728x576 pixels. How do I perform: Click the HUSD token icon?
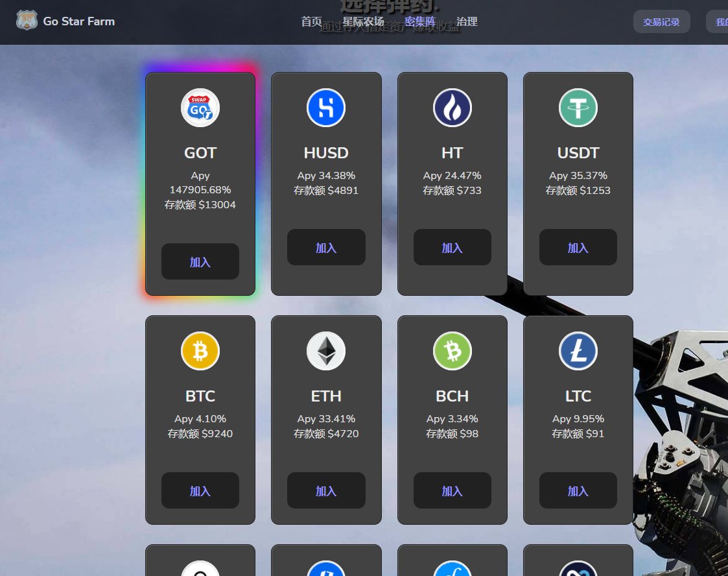326,108
